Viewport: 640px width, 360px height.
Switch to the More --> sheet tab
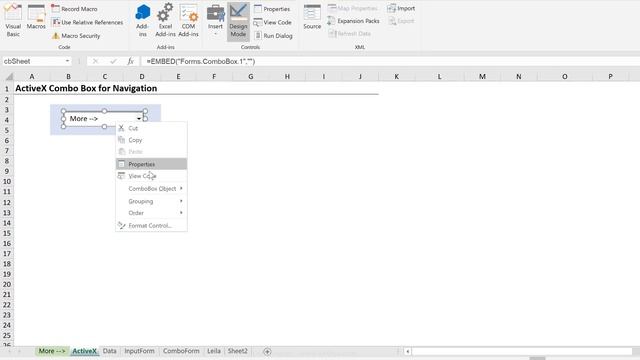[x=52, y=351]
